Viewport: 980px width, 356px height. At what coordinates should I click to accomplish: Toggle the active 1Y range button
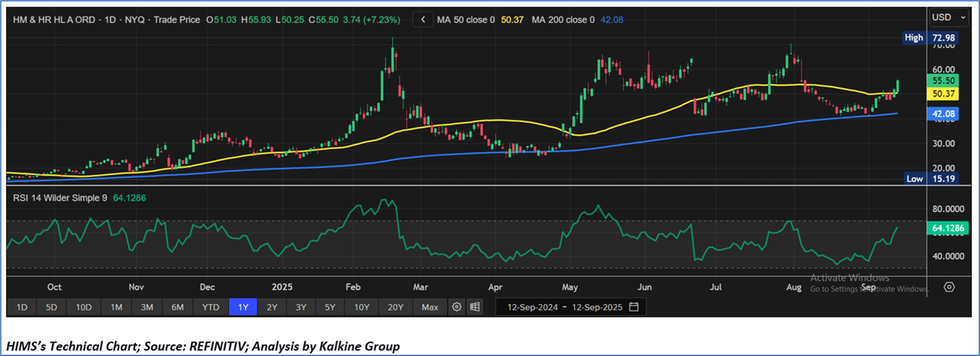243,307
